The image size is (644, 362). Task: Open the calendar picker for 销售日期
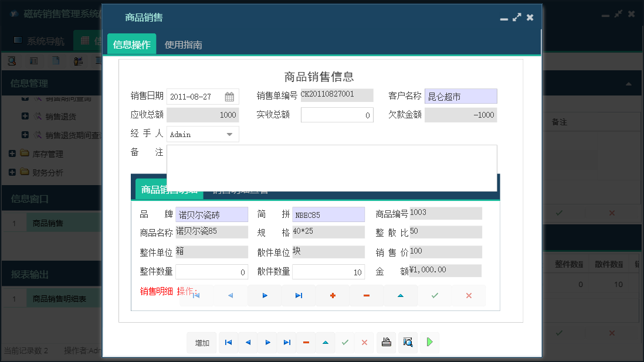coord(231,96)
